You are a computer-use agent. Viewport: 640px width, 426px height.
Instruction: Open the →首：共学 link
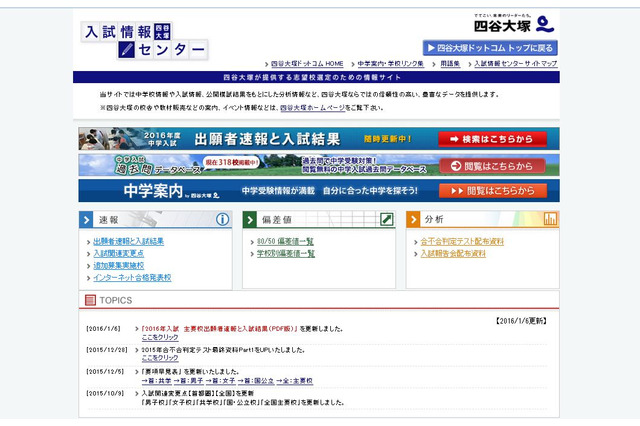(x=157, y=381)
